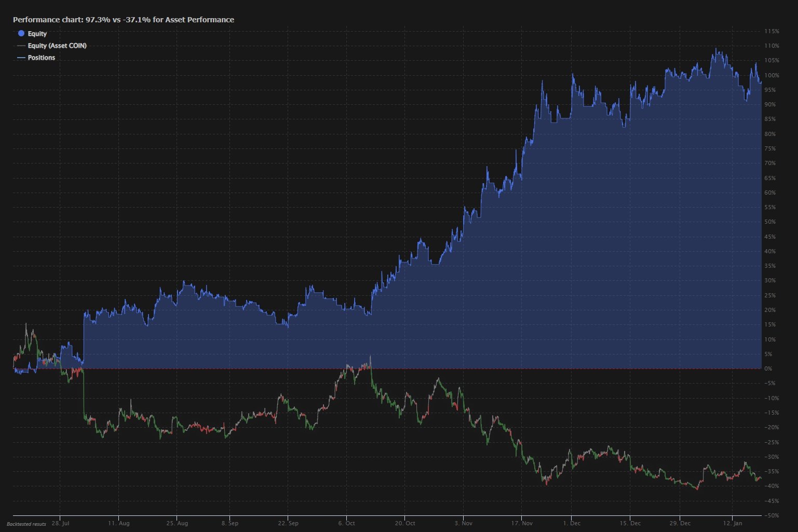Select the 6. Oct date label
Viewport: 798px width, 532px height.
(x=346, y=523)
